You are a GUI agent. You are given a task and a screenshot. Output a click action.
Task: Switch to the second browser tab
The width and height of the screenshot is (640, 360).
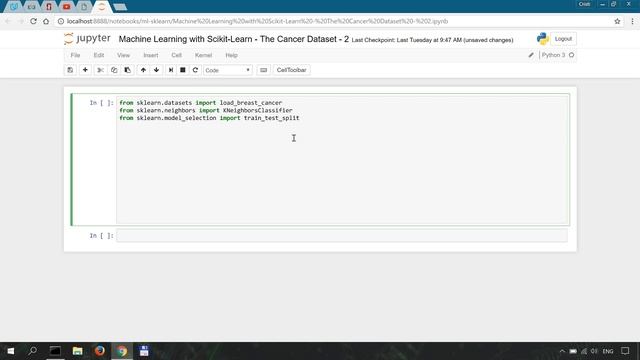[31, 7]
